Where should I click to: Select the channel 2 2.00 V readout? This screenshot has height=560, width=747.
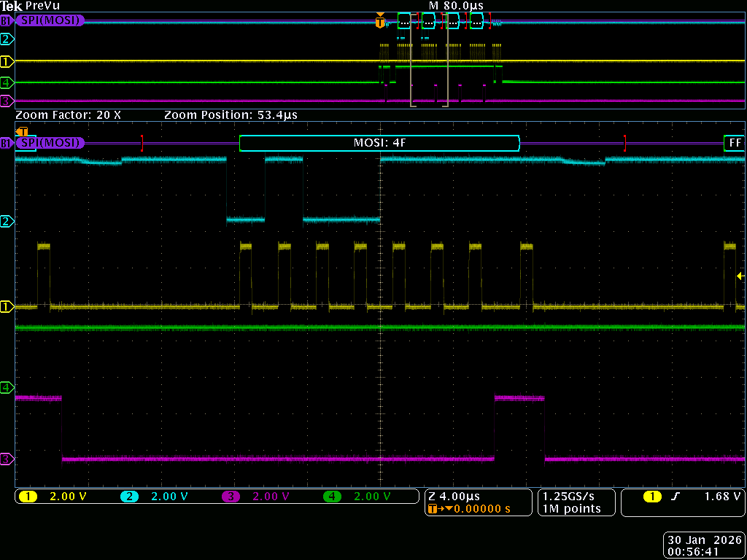168,497
